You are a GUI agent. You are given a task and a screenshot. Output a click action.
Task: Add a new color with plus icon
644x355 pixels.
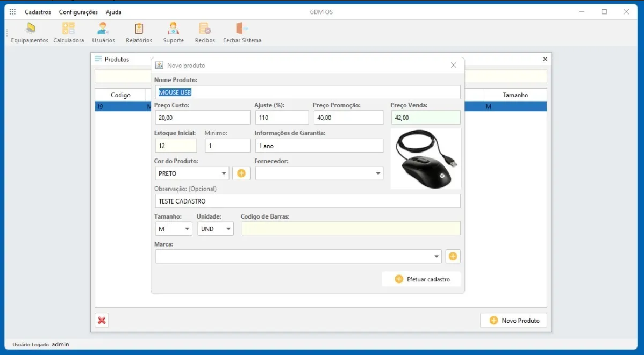241,173
